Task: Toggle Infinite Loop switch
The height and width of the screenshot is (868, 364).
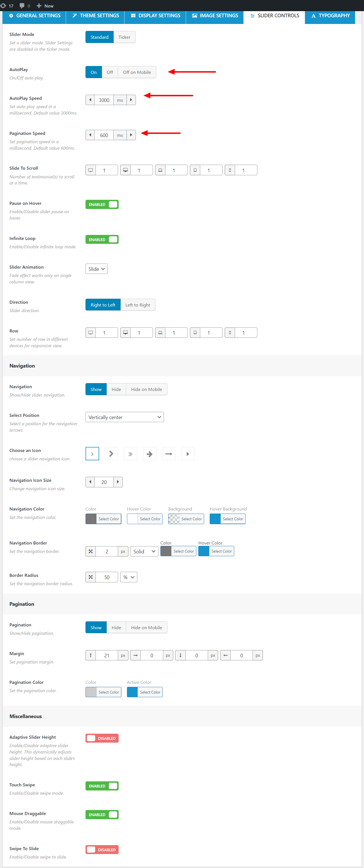Action: click(102, 239)
